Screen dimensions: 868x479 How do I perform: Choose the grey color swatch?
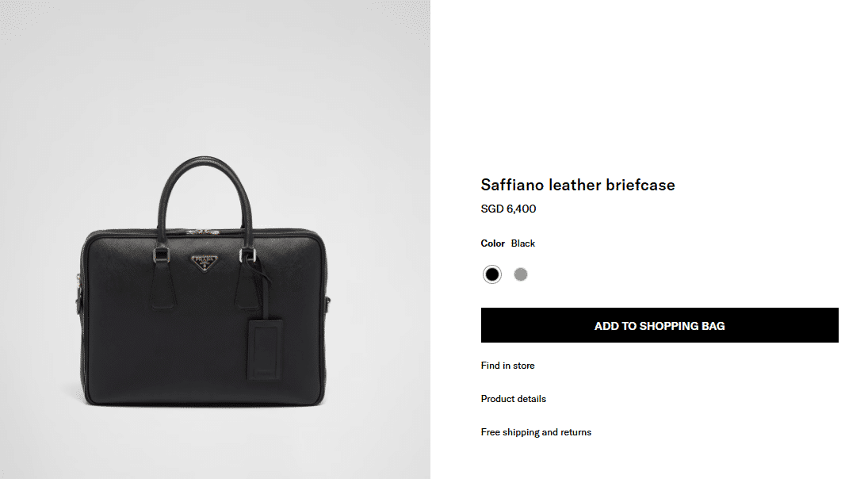coord(520,274)
